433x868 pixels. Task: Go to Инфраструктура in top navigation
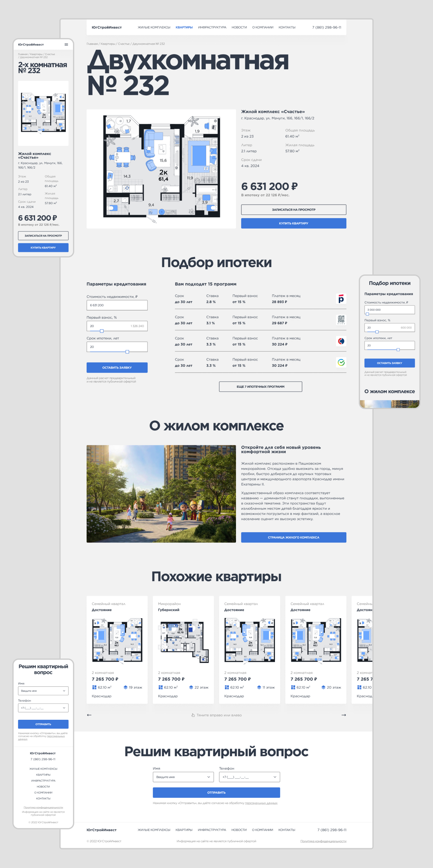coord(212,28)
